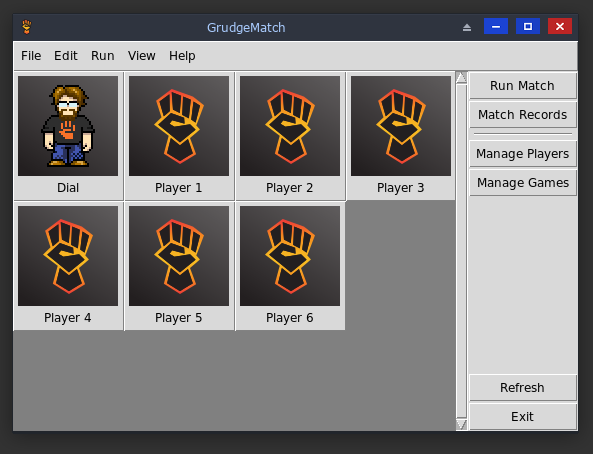Select Player 6 fist icon
The width and height of the screenshot is (593, 454).
point(290,256)
